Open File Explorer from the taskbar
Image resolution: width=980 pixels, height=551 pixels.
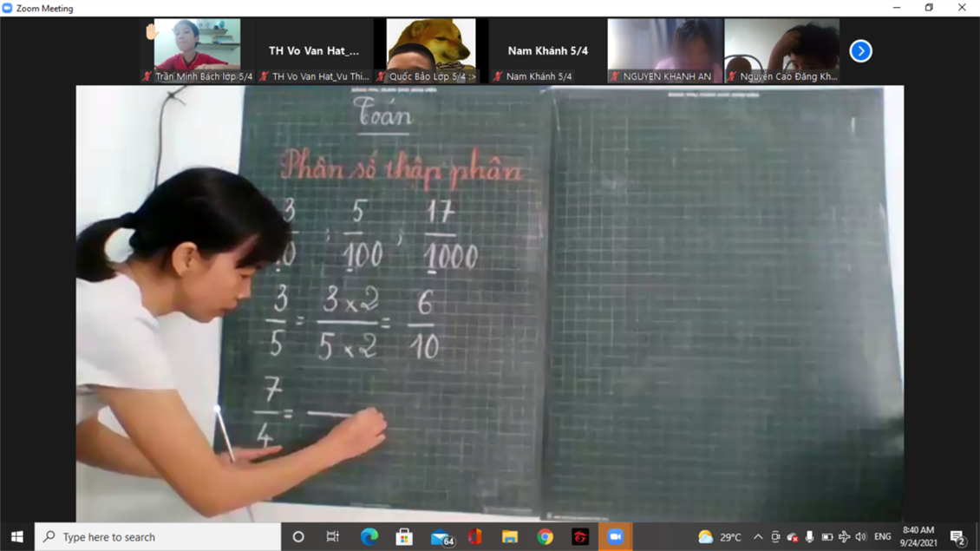510,537
